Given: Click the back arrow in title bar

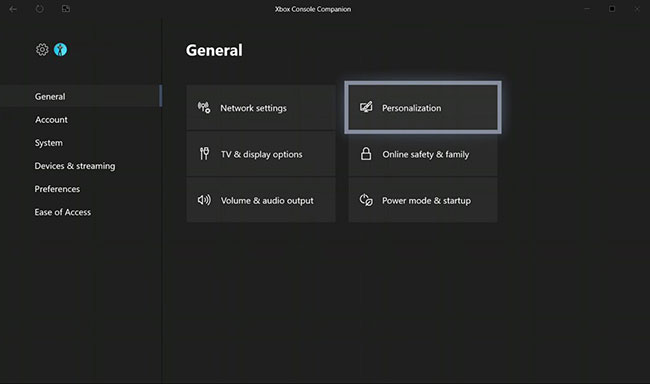Looking at the screenshot, I should click(x=13, y=9).
